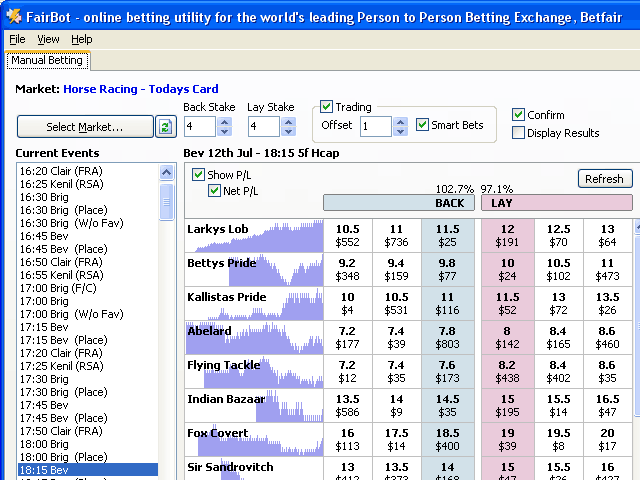Click Fox Covert lay price 20
This screenshot has width=640, height=480.
[x=607, y=440]
